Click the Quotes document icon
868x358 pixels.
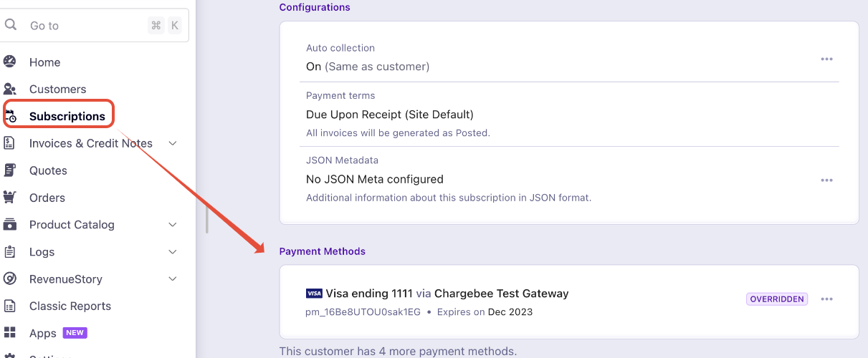click(10, 170)
